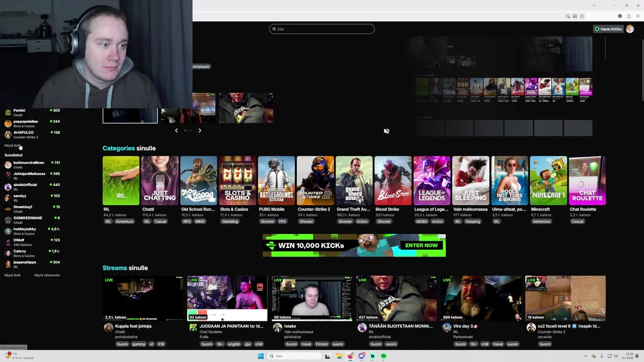The image size is (644, 362).
Task: Click the taskbar search box 'Hae'
Action: 294,356
